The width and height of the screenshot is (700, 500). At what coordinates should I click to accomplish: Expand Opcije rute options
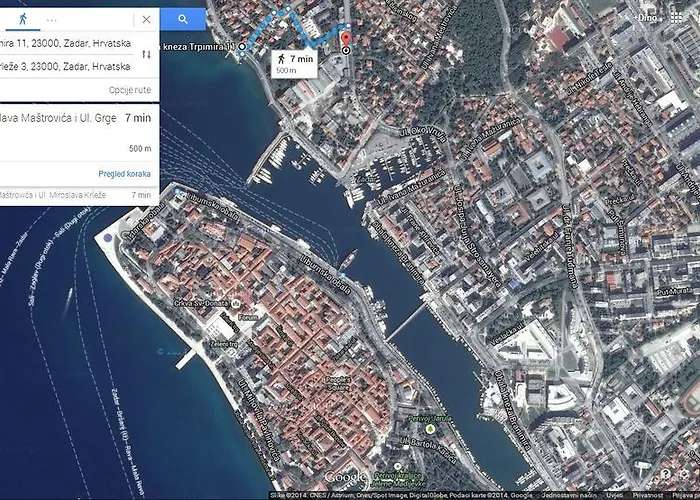click(129, 90)
